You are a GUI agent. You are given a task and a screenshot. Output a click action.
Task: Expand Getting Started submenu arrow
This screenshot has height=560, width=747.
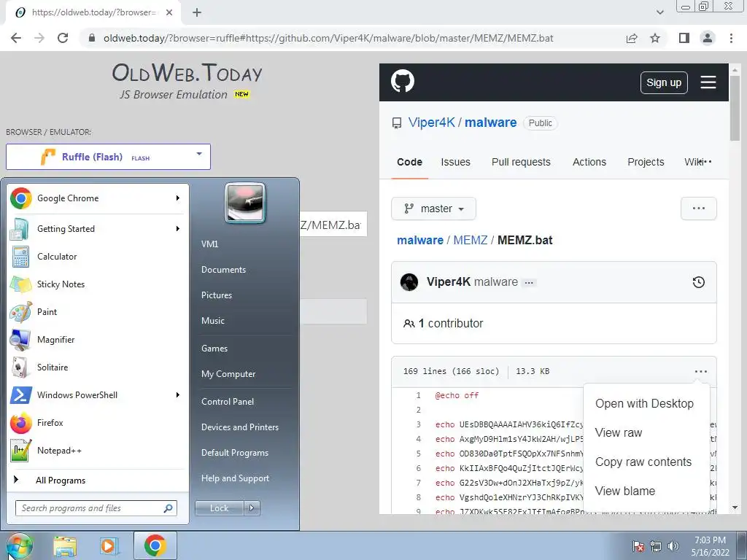(178, 228)
